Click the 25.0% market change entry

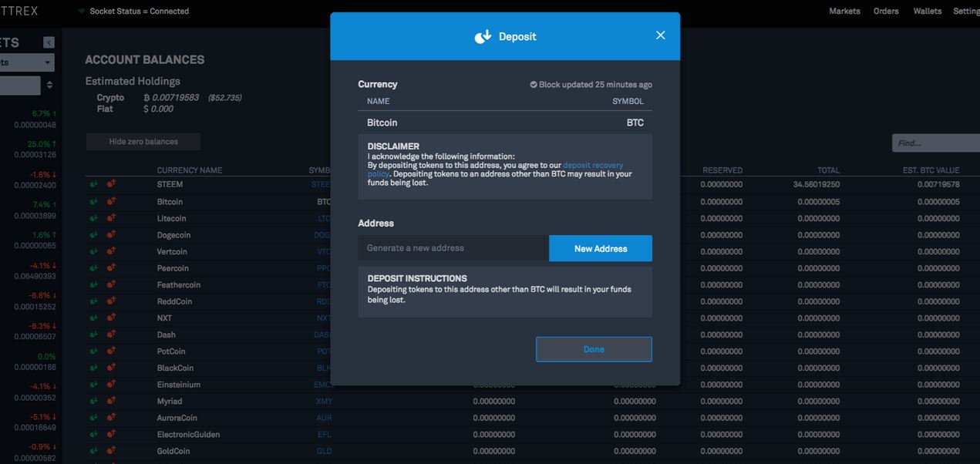coord(42,144)
